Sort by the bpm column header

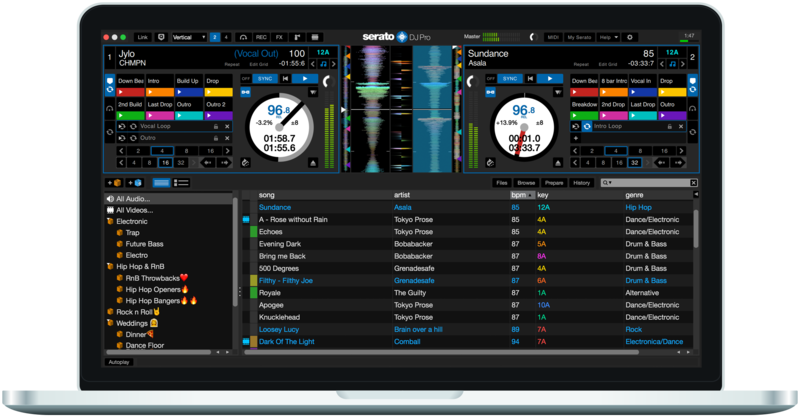pos(519,194)
